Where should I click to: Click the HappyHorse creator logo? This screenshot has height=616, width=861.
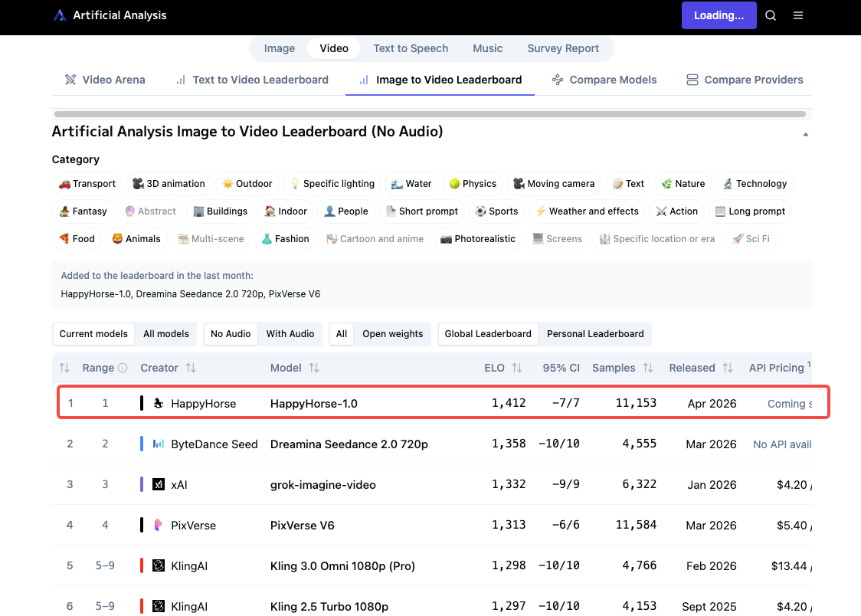[158, 404]
